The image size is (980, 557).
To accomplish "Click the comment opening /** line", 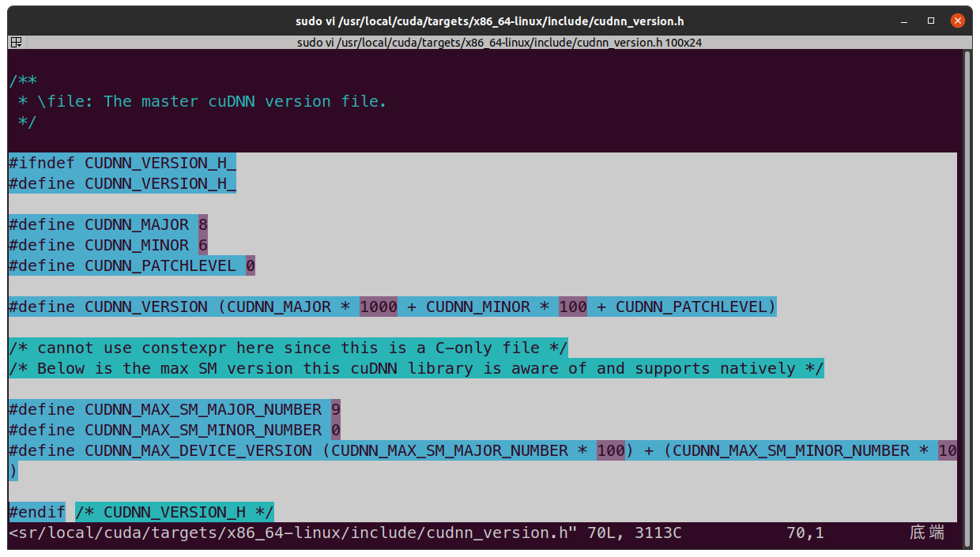I will pyautogui.click(x=23, y=81).
